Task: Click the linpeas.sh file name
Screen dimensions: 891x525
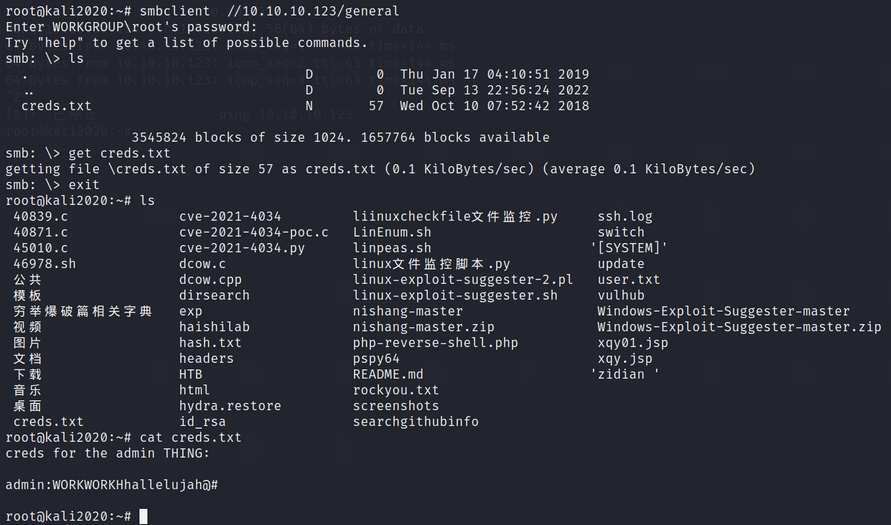Action: coord(392,248)
